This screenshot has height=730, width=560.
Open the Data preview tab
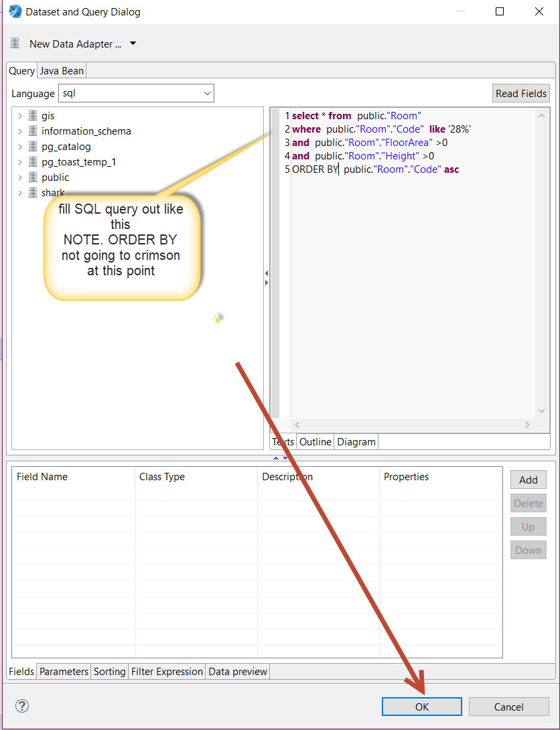pos(238,671)
